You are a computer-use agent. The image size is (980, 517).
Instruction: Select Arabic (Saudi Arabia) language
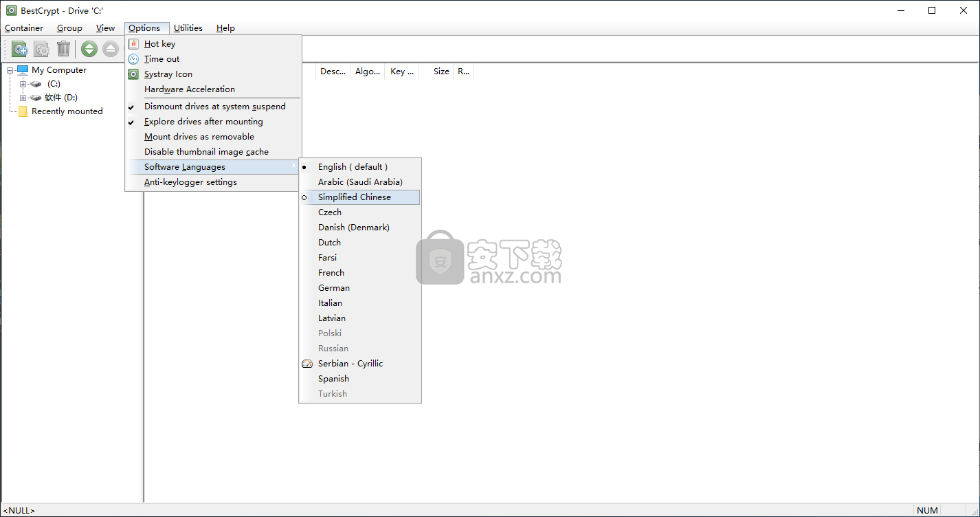(x=359, y=182)
